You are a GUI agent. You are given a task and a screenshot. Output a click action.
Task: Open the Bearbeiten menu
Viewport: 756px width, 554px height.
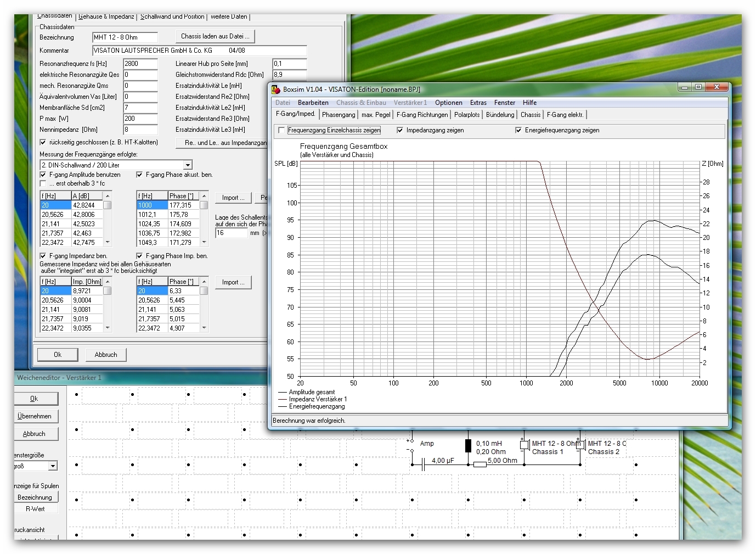[313, 103]
